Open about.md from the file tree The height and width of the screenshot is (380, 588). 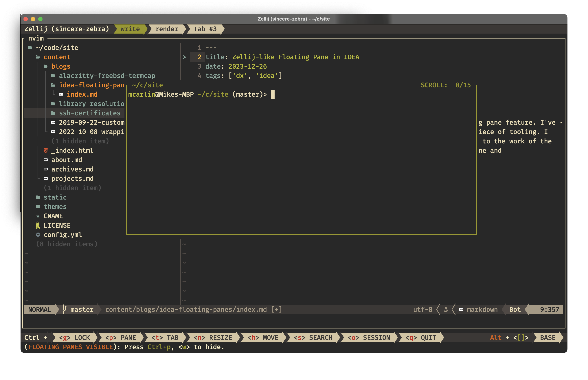[x=67, y=160]
